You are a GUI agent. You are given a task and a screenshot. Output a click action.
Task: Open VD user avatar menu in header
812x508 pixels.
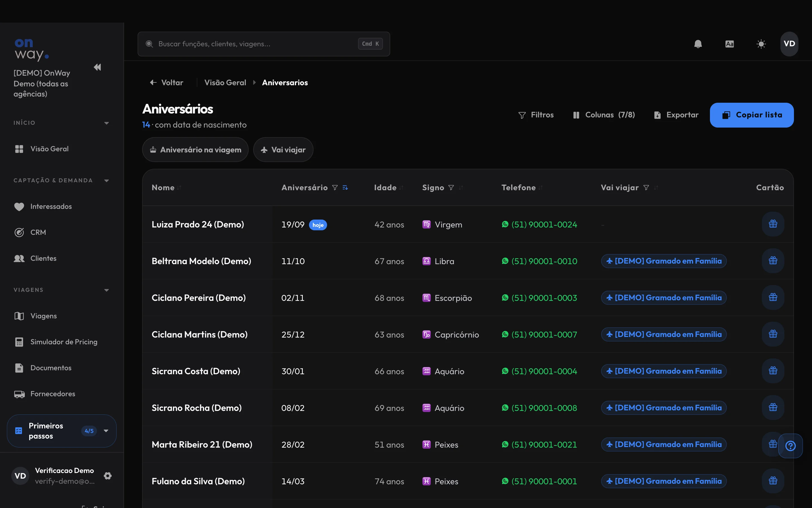[x=789, y=44]
